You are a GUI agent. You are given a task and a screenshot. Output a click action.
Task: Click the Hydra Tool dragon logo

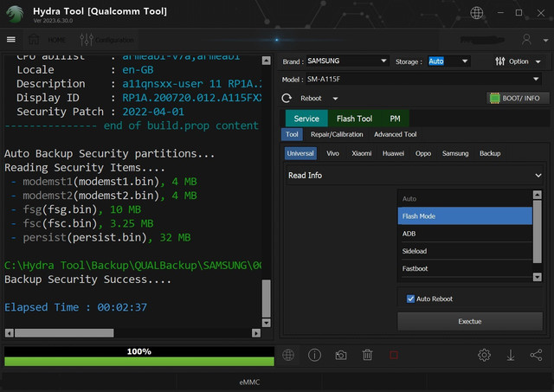pyautogui.click(x=15, y=14)
